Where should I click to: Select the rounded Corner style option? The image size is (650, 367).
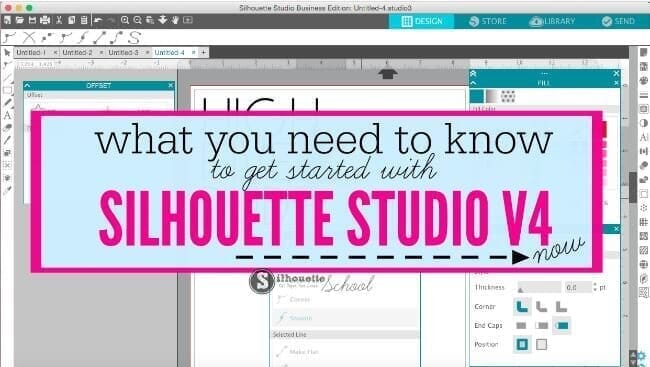(x=522, y=307)
